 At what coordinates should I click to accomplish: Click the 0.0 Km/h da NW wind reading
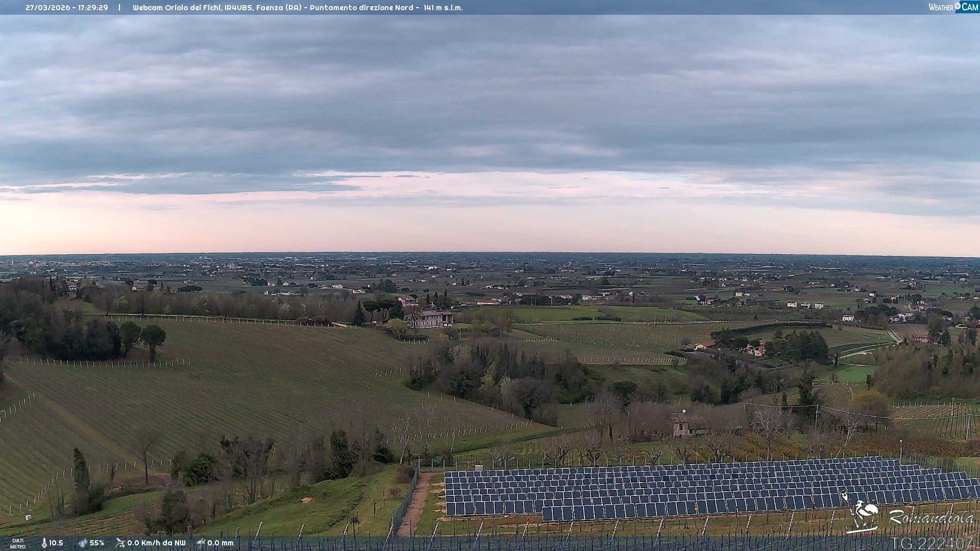point(156,543)
